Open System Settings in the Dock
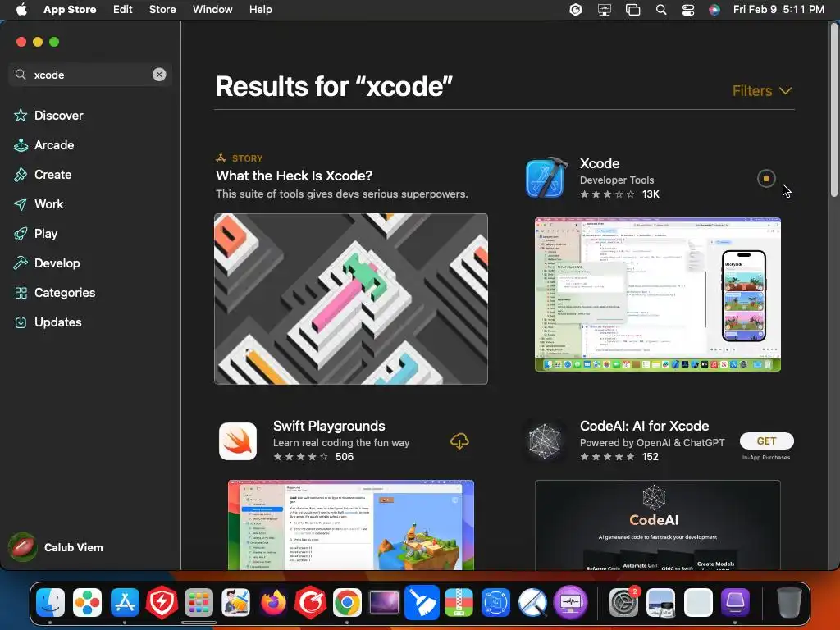 (623, 602)
